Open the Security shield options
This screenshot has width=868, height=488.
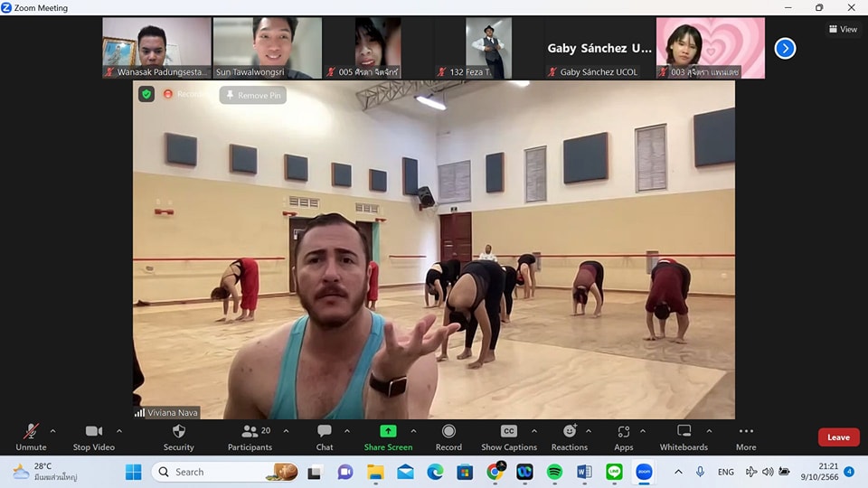point(178,433)
